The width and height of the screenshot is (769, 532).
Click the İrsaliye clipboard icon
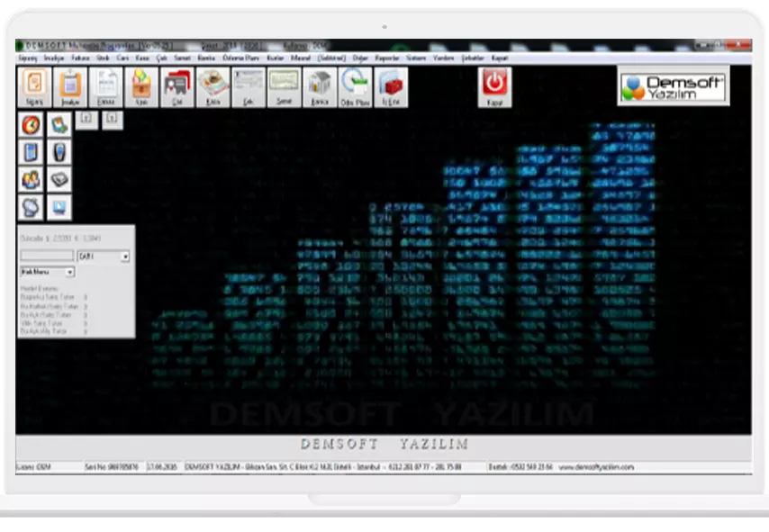pos(70,86)
